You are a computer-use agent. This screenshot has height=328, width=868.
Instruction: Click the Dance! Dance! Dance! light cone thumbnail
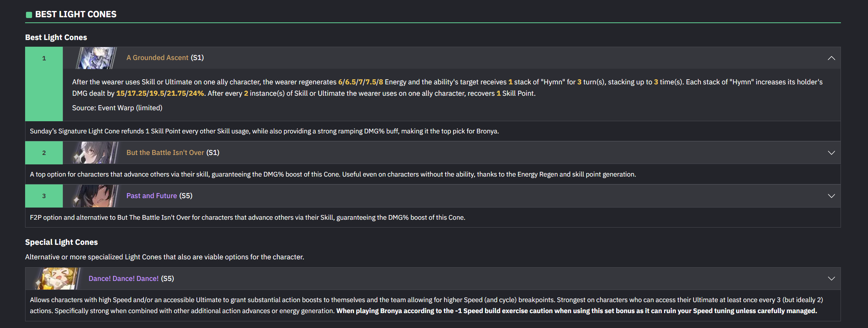58,279
